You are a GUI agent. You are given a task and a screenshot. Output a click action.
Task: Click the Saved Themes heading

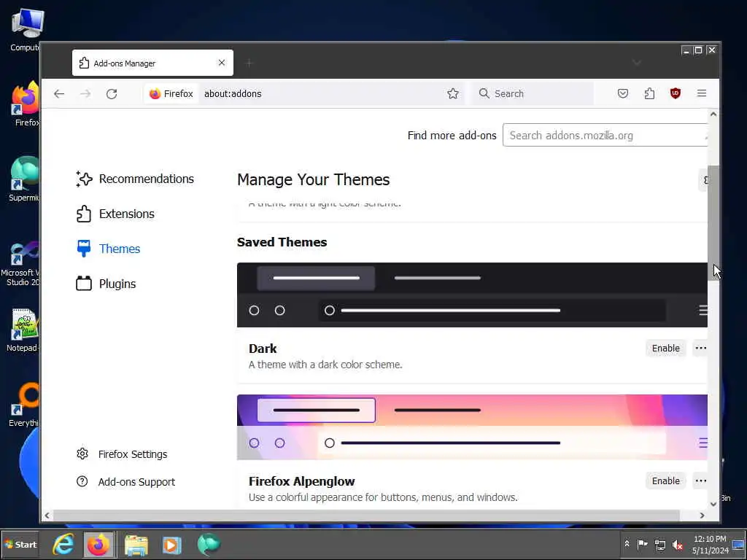coord(282,242)
